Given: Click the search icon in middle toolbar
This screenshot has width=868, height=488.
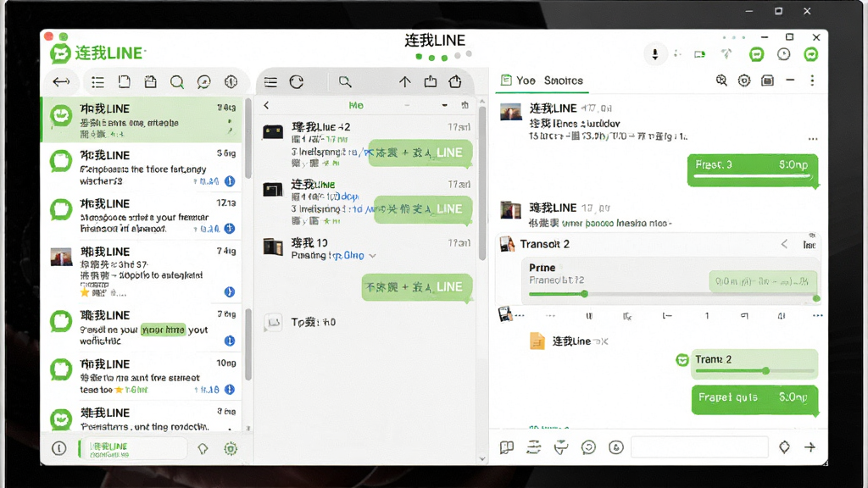Looking at the screenshot, I should 345,82.
